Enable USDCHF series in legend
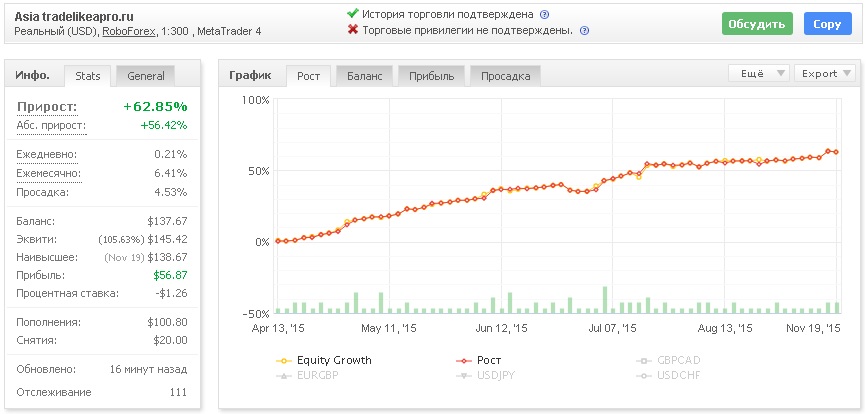 [x=668, y=375]
